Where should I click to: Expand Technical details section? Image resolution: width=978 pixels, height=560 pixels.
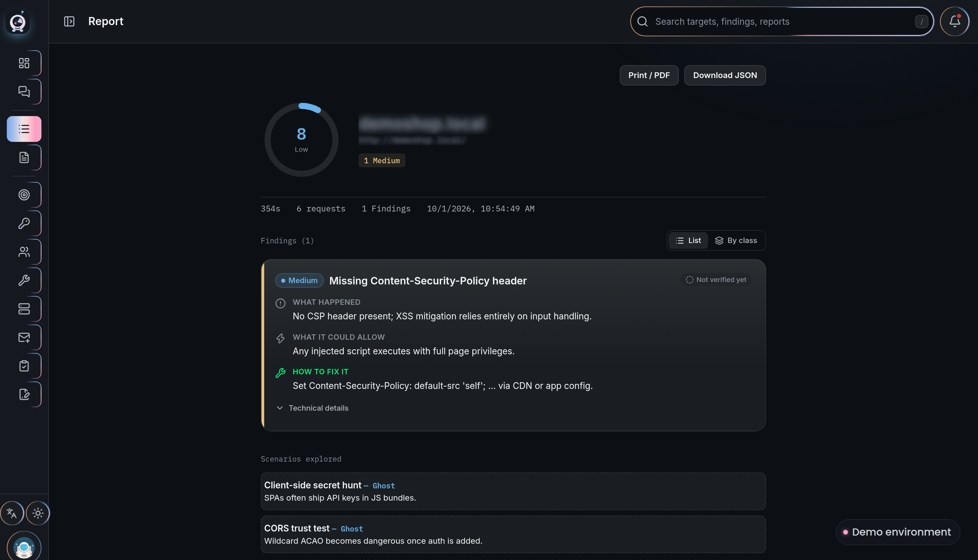point(312,408)
